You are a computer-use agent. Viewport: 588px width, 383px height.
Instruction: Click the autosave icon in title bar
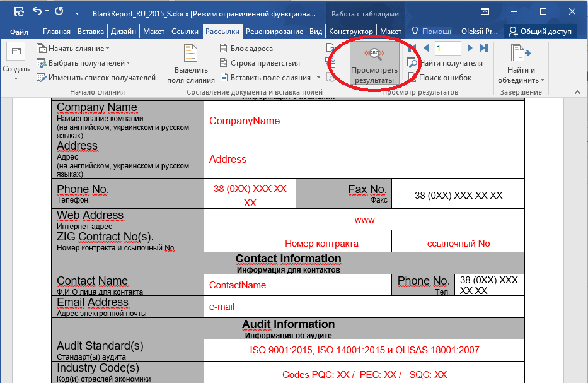[x=19, y=12]
